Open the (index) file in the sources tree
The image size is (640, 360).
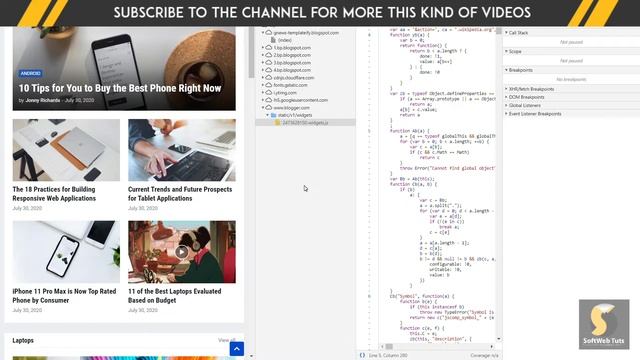(284, 40)
